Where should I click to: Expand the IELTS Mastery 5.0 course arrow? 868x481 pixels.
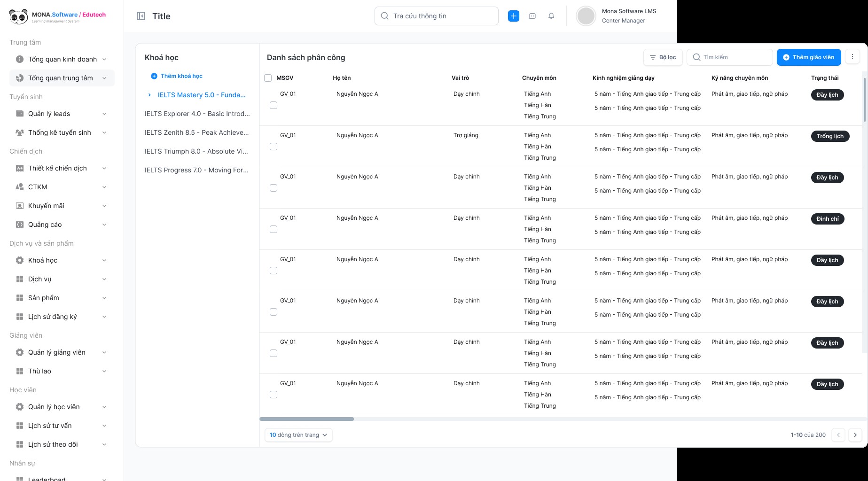149,95
